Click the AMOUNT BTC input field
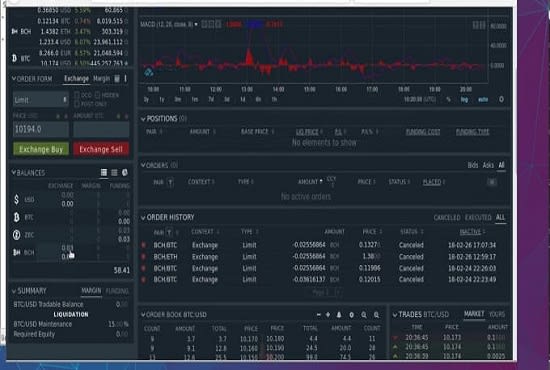Viewport: 550px width, 370px height. tap(101, 129)
